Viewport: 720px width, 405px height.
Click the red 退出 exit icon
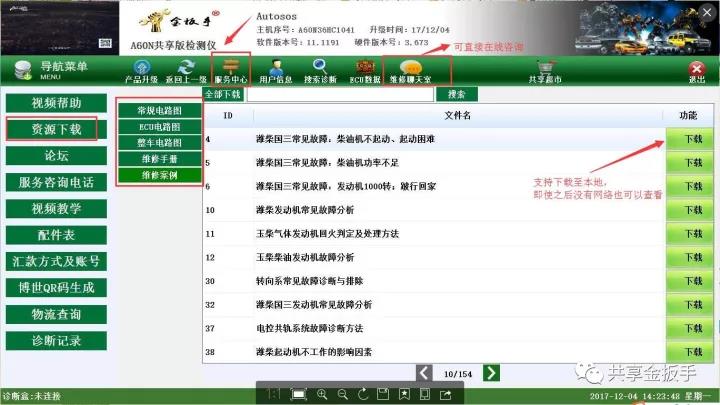[697, 71]
